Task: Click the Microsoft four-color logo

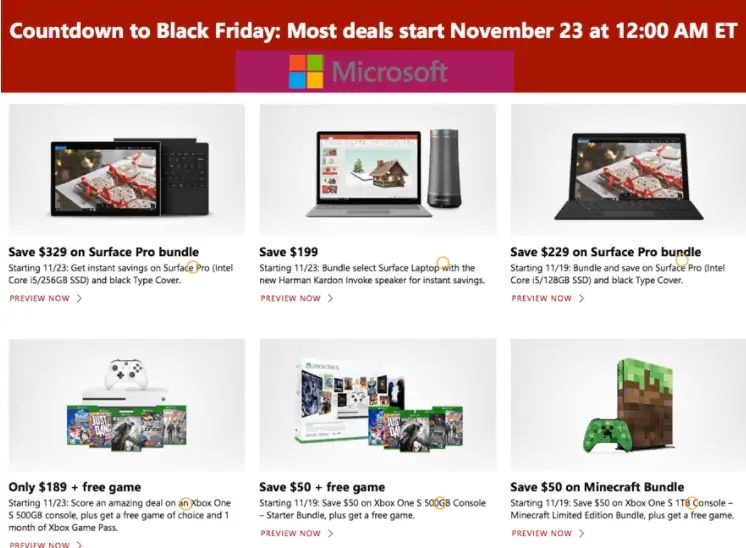Action: [x=306, y=72]
